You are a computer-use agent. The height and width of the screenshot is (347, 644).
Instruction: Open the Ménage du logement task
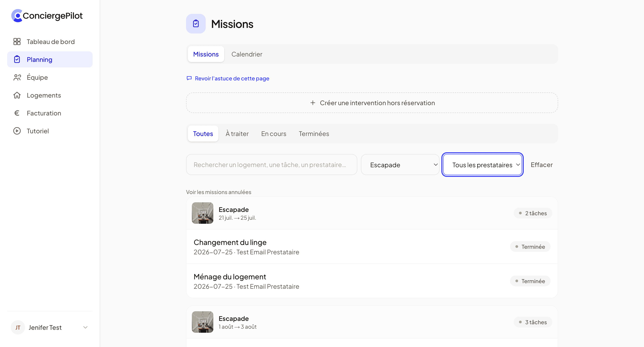click(372, 281)
